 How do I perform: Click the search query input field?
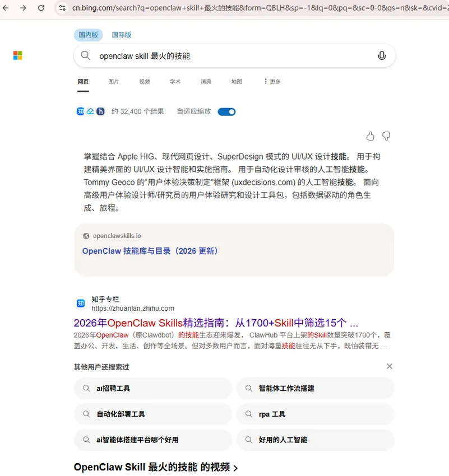[x=234, y=56]
